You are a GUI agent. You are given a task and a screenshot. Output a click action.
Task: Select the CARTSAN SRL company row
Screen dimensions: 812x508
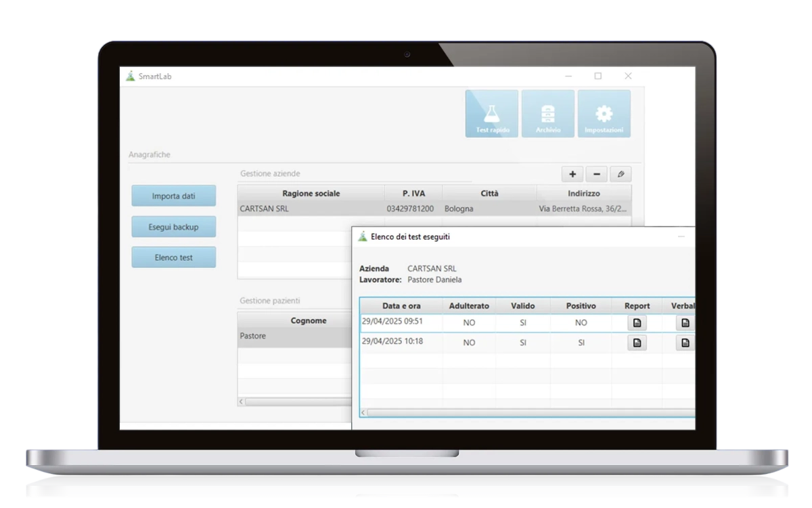tap(311, 209)
